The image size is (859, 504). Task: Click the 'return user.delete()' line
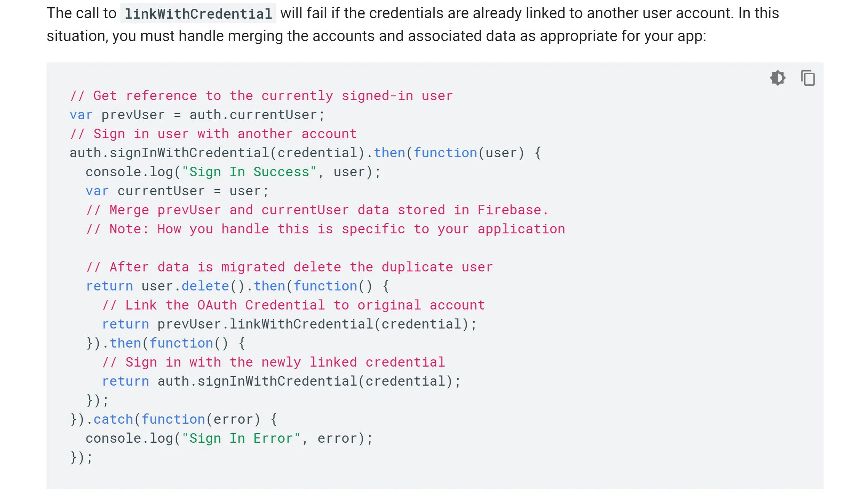237,286
